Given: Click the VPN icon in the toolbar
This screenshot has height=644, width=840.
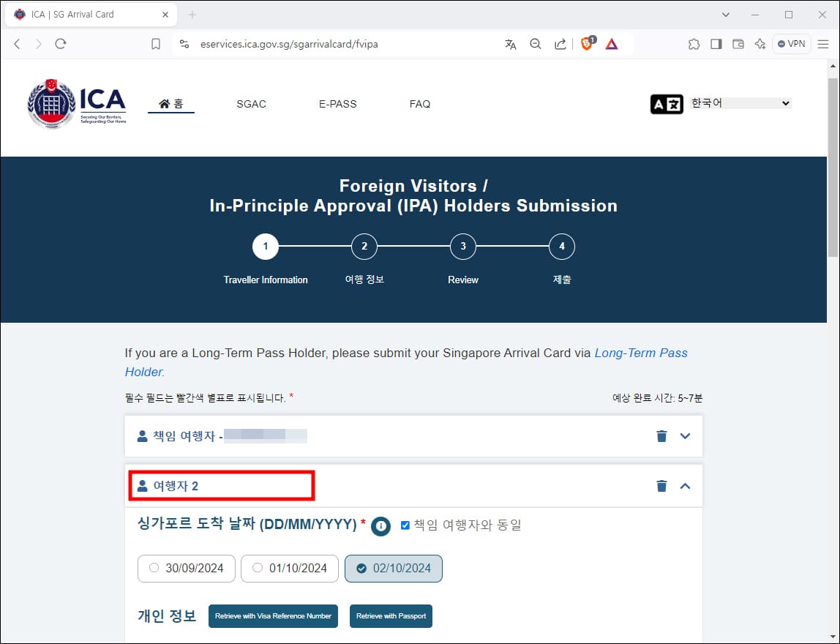Looking at the screenshot, I should (x=791, y=44).
